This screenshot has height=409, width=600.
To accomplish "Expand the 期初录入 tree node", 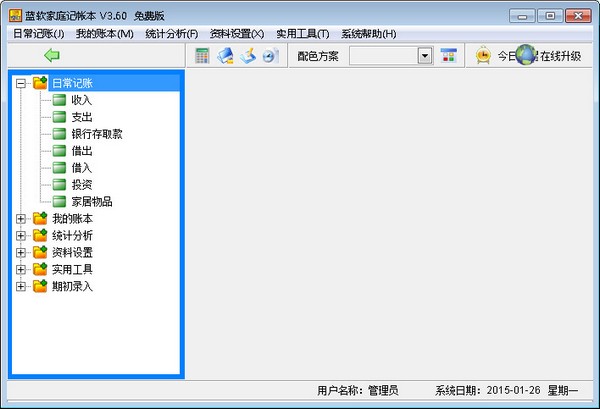I will 21,286.
